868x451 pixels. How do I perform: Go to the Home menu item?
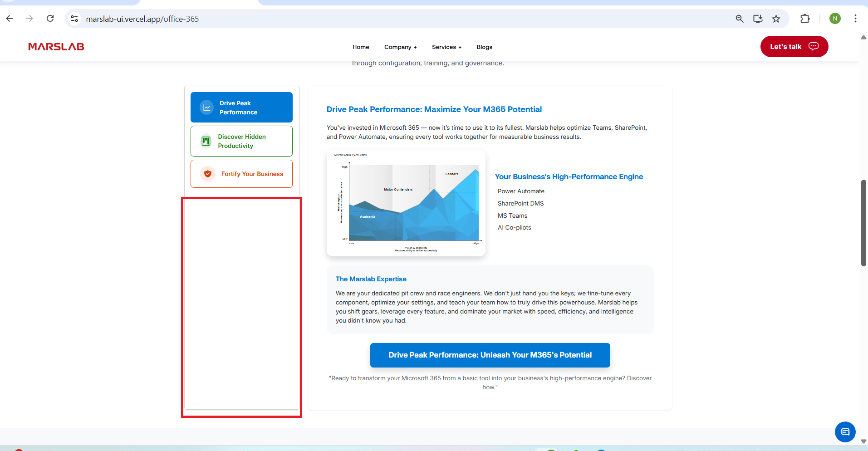click(361, 47)
